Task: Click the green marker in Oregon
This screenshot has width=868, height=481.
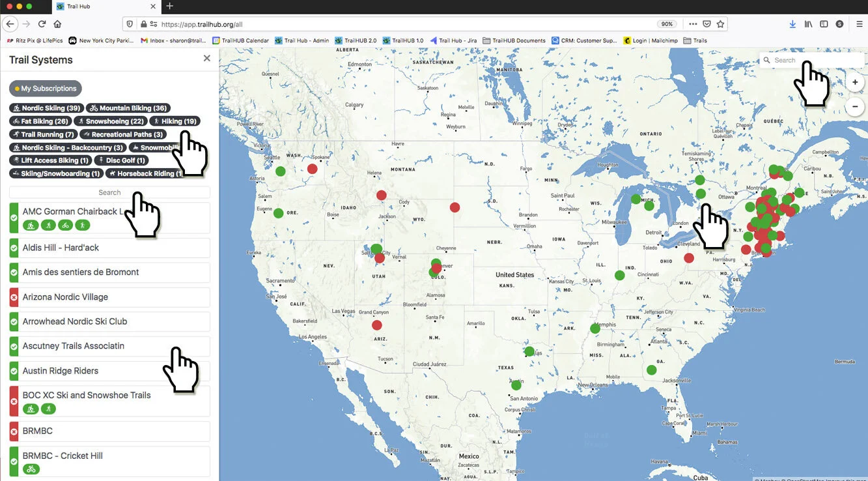Action: (x=278, y=213)
